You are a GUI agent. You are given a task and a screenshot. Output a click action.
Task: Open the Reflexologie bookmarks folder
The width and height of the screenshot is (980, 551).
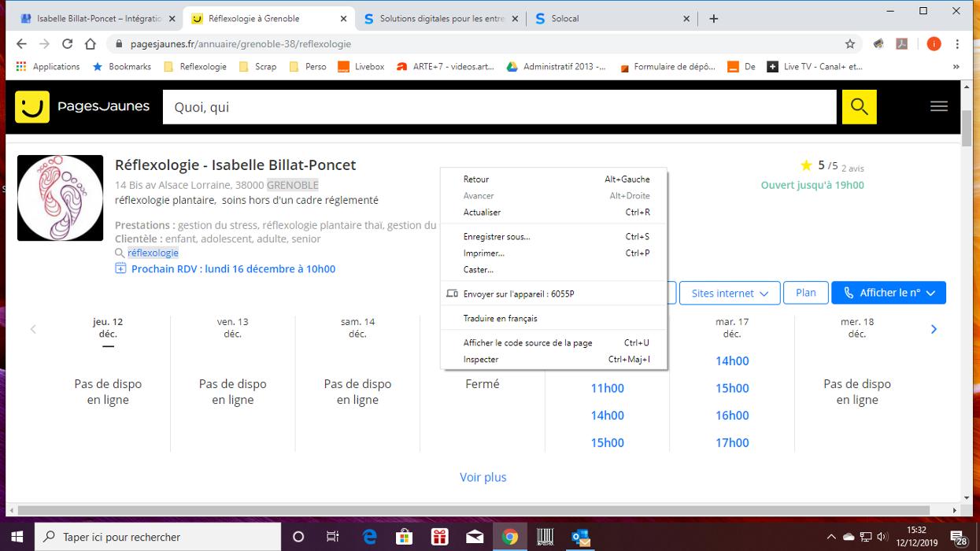(x=195, y=67)
